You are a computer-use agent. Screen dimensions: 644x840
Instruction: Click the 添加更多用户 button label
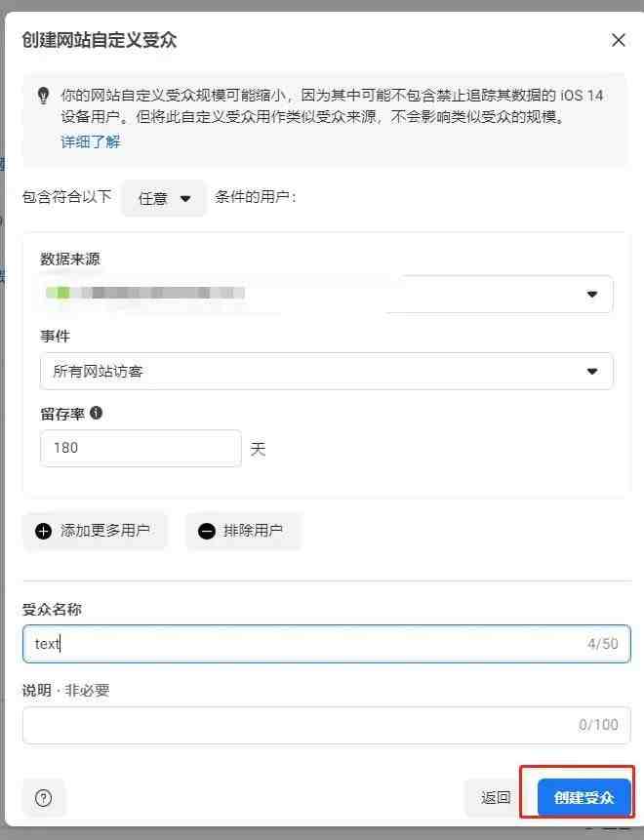pos(105,531)
